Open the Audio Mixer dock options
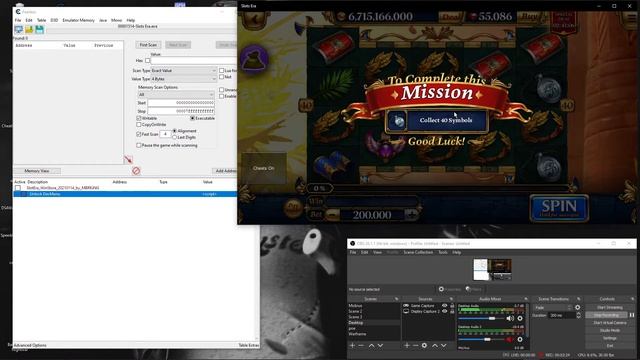This screenshot has height=360, width=640. coord(526,299)
